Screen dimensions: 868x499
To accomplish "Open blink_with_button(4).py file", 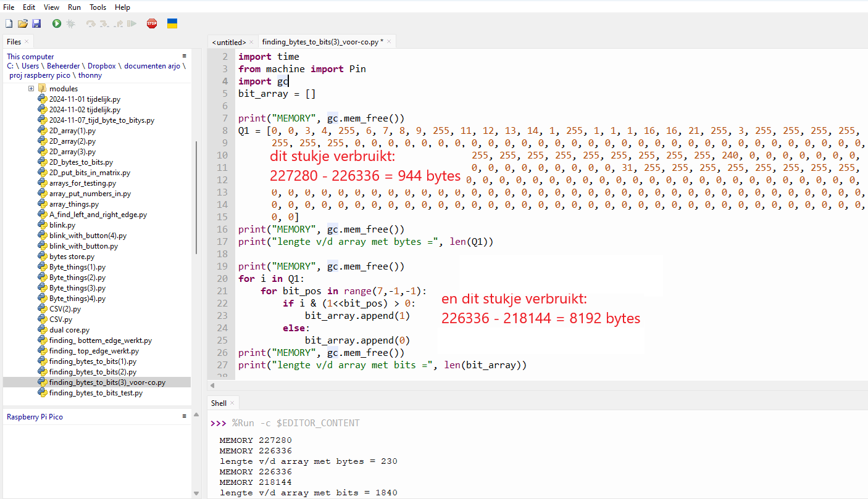I will click(x=88, y=236).
